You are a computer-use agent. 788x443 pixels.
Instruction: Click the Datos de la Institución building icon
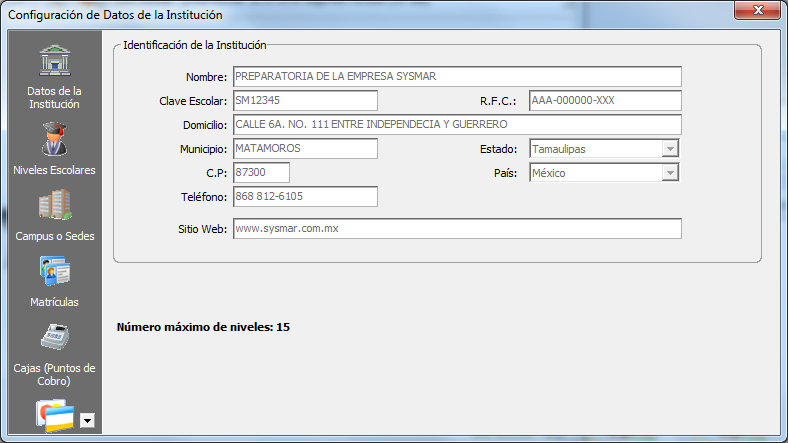(54, 60)
